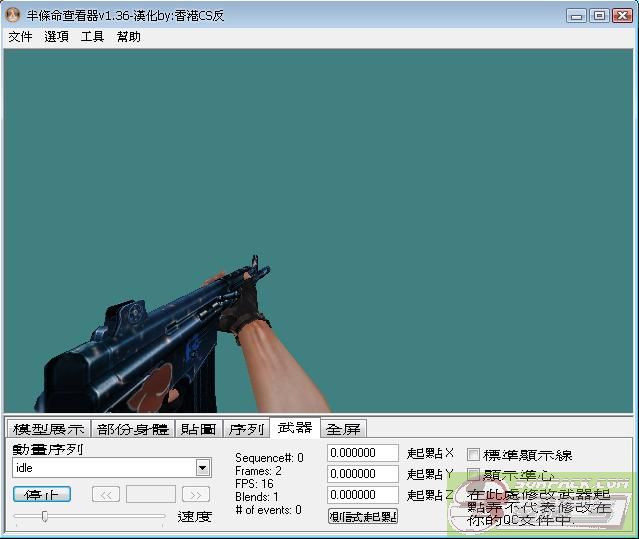The image size is (639, 539).
Task: Click the 測試起點 test origin button
Action: point(362,516)
